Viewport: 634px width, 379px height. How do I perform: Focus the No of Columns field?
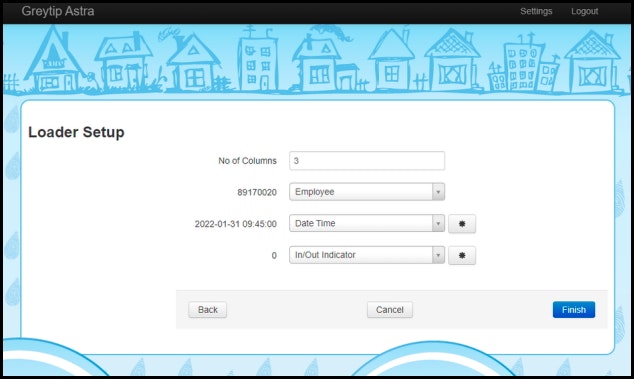[367, 161]
